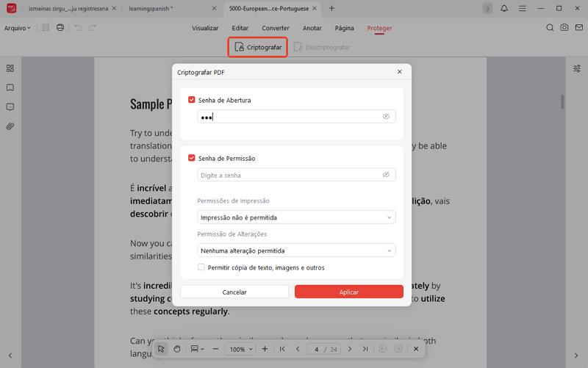Click the PDFelement app logo icon
Viewport: 588px width, 368px height.
pos(11,8)
